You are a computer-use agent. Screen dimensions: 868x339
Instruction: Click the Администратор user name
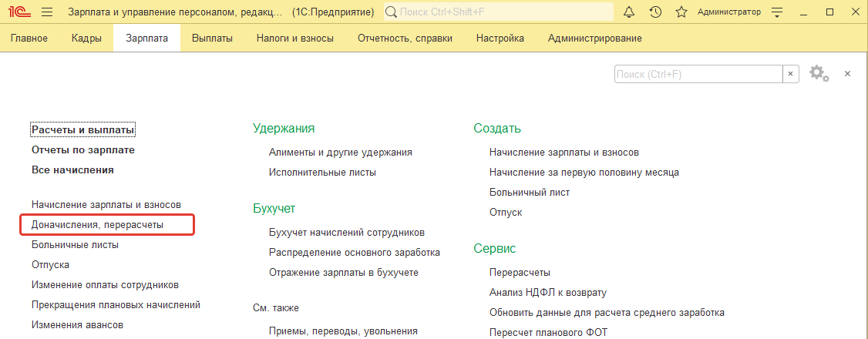pos(728,12)
